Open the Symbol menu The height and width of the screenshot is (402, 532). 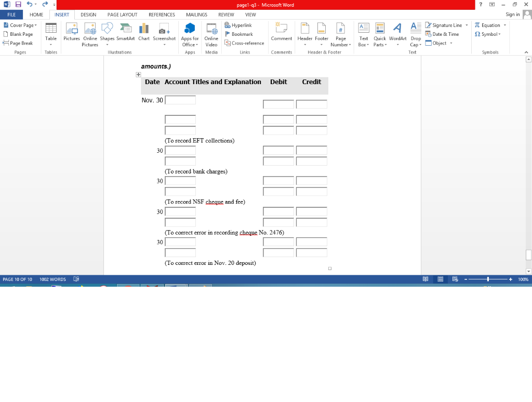coord(487,34)
